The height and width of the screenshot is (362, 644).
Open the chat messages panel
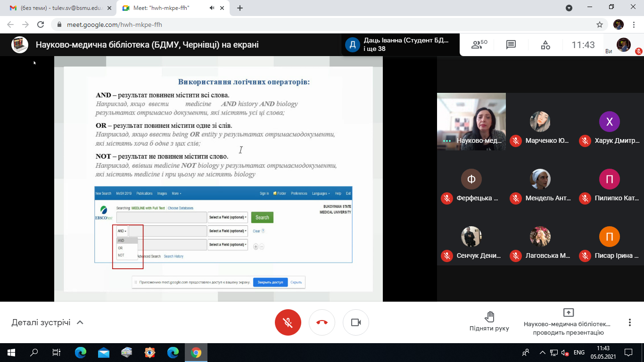pyautogui.click(x=511, y=45)
